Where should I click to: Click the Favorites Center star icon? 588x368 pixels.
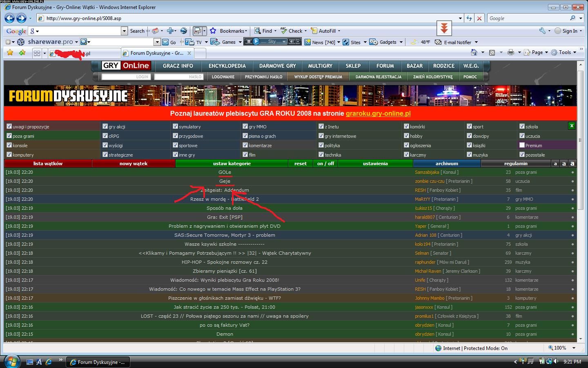(x=10, y=53)
